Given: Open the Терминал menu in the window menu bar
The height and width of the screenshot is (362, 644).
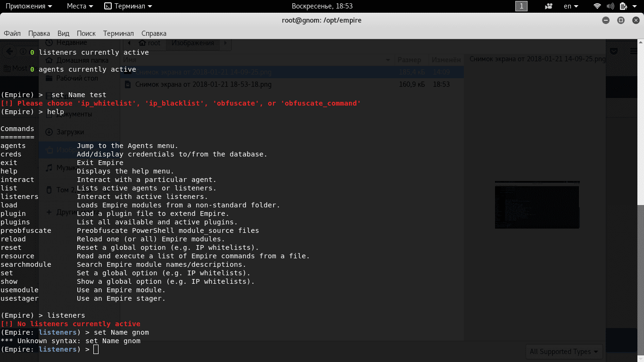Looking at the screenshot, I should pos(118,33).
